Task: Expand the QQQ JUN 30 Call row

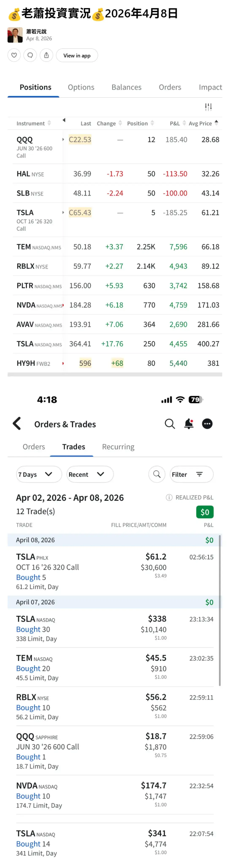Action: (x=63, y=139)
